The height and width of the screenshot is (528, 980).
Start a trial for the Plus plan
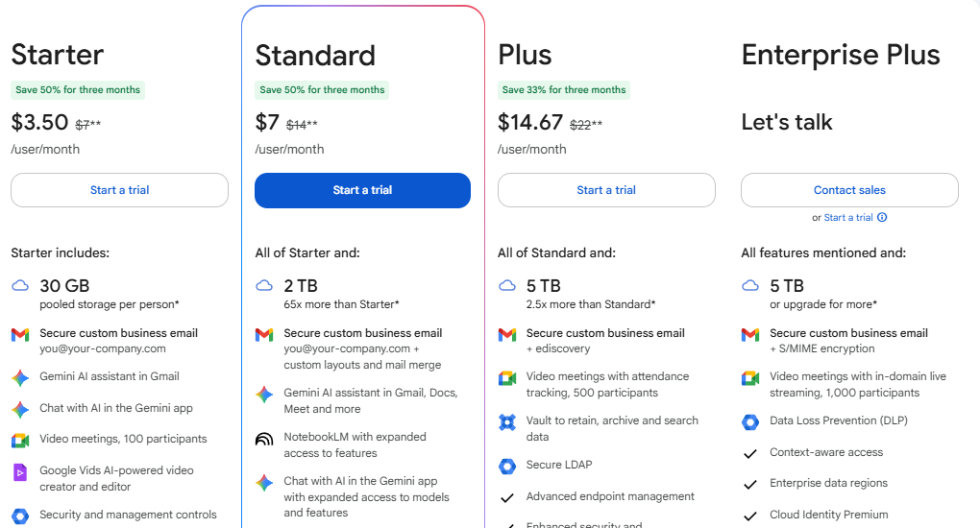(606, 190)
